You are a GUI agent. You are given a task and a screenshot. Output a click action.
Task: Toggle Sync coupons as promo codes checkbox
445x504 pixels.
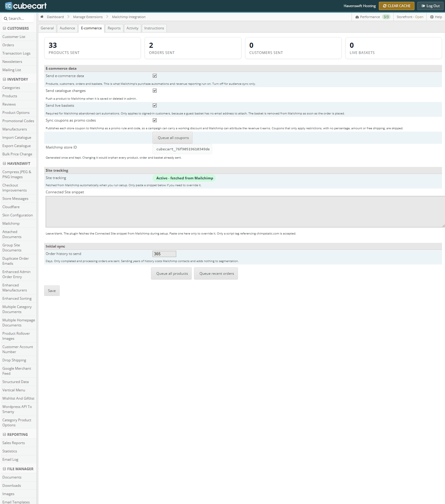(x=155, y=120)
